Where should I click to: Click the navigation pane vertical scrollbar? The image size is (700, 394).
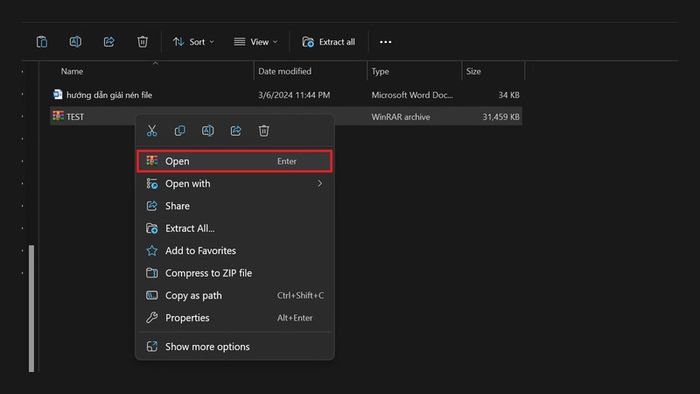[31, 308]
